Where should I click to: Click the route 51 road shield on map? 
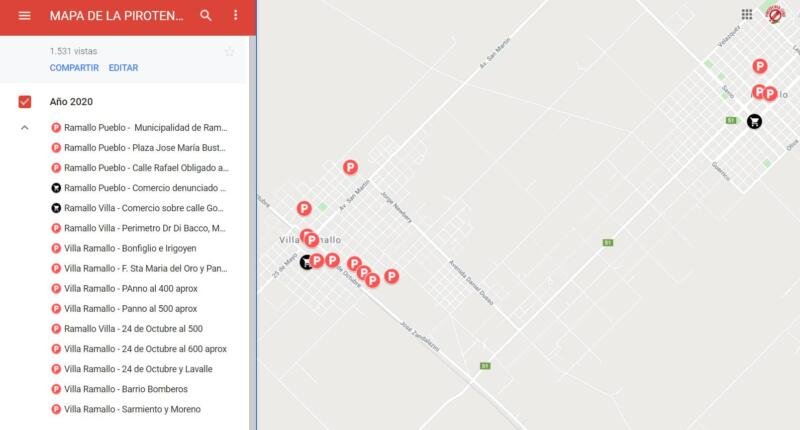607,242
